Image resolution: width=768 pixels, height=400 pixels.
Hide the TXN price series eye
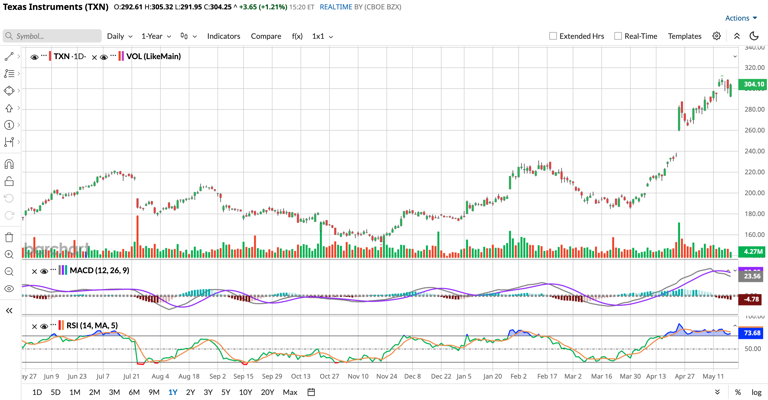point(34,57)
